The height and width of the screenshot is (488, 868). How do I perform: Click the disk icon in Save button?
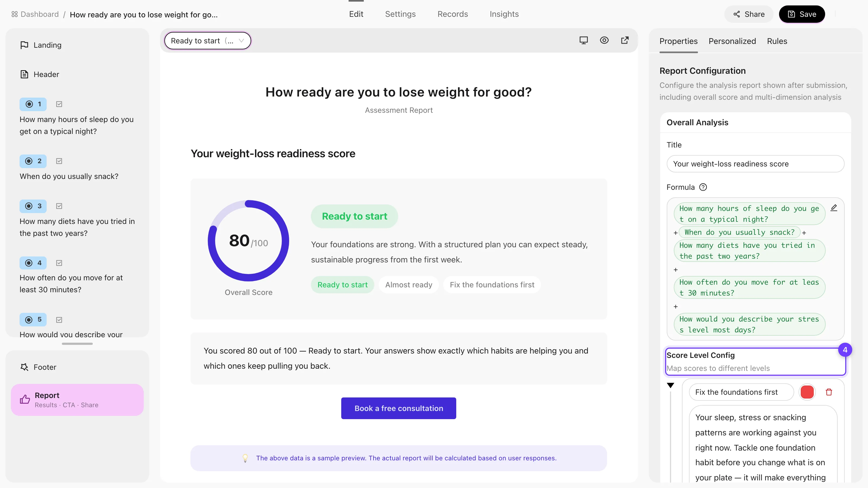tap(792, 14)
